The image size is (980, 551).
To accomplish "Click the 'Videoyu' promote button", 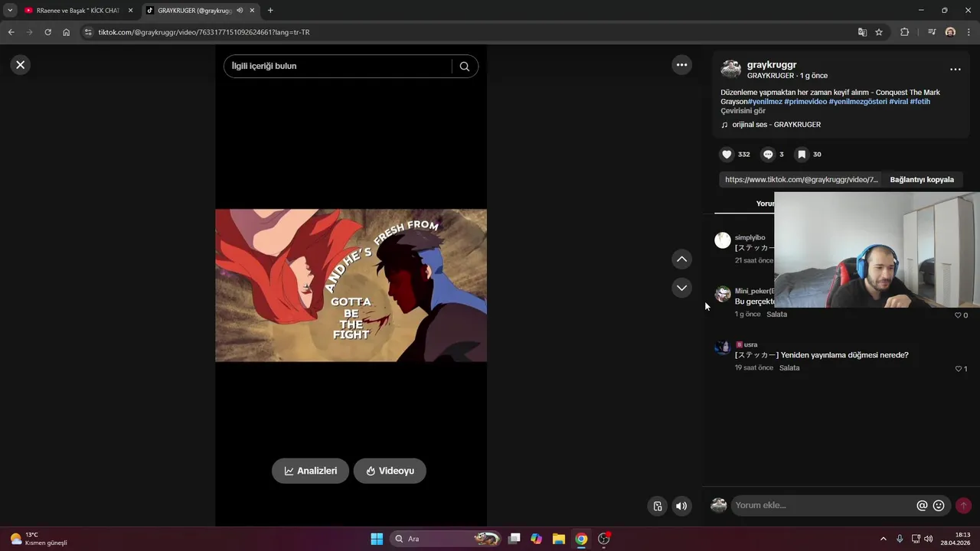I will click(x=390, y=471).
